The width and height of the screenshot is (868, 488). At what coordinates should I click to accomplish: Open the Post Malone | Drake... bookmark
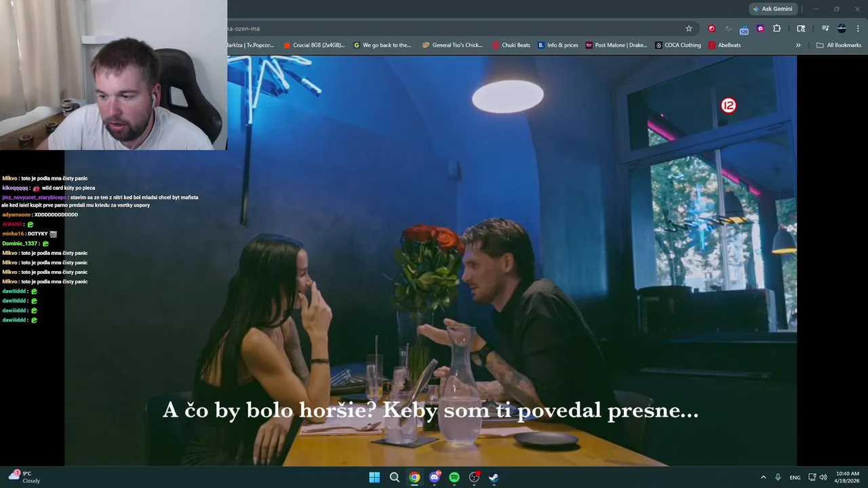point(616,45)
